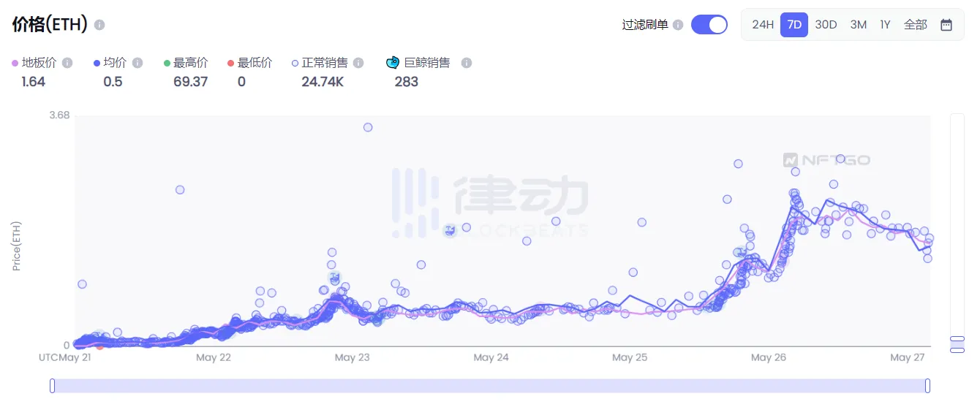Show 全部 time range data
Screen dimensions: 980x407
coord(915,25)
